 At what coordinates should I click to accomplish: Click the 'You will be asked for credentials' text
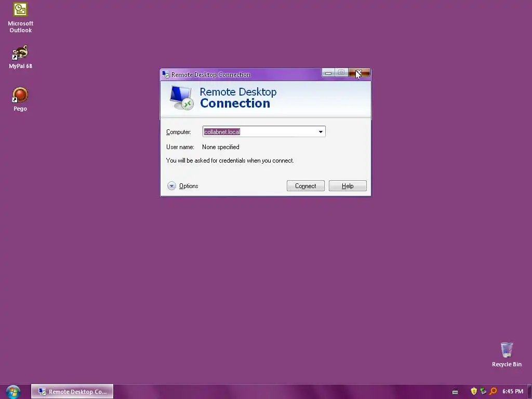pos(230,161)
